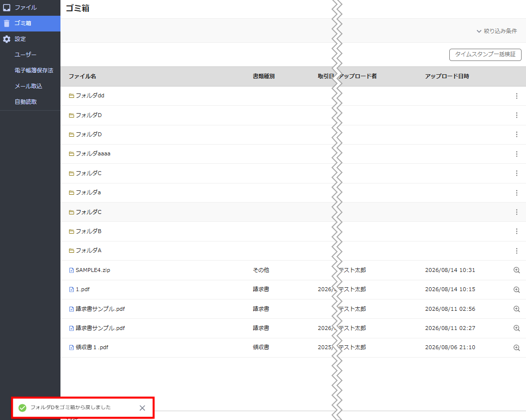
Task: Click the SAMPLE4.zip file name
Action: click(93, 270)
